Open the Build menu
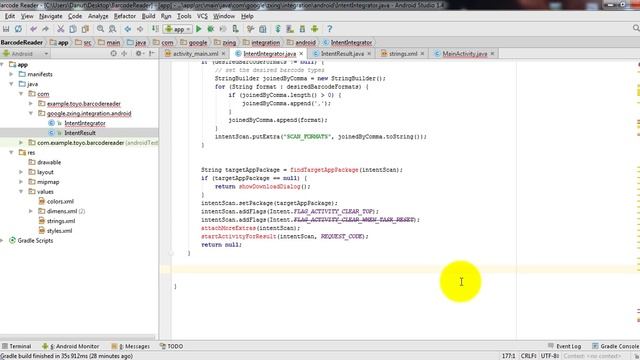 pos(148,16)
